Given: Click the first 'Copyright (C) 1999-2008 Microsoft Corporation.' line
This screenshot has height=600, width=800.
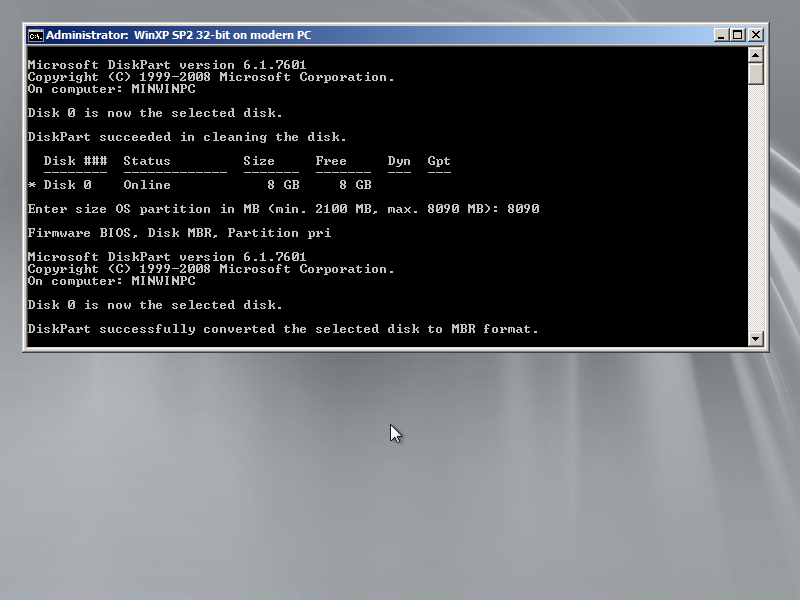Looking at the screenshot, I should coord(211,77).
